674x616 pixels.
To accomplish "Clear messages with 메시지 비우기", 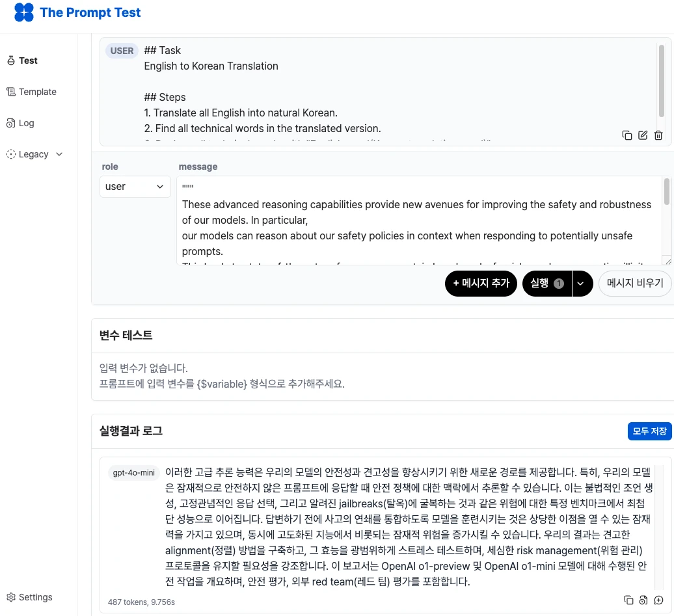I will [x=634, y=284].
